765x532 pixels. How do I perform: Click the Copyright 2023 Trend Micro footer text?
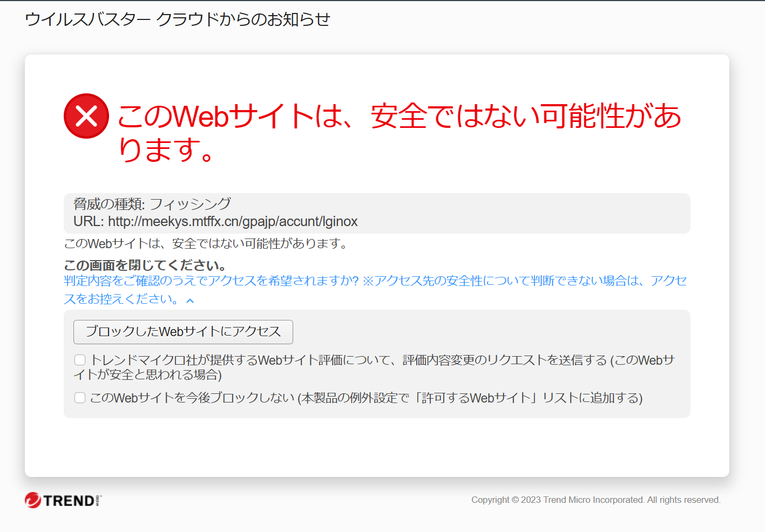click(x=596, y=500)
